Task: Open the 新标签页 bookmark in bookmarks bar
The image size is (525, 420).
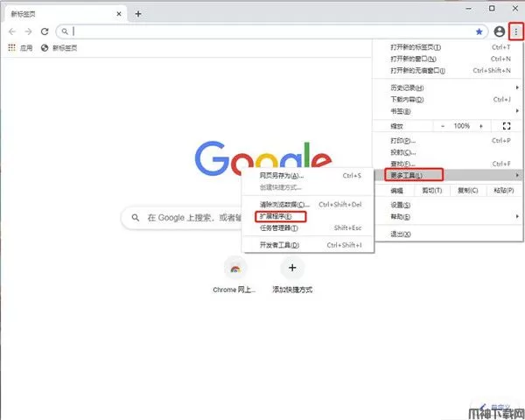Action: [59, 48]
